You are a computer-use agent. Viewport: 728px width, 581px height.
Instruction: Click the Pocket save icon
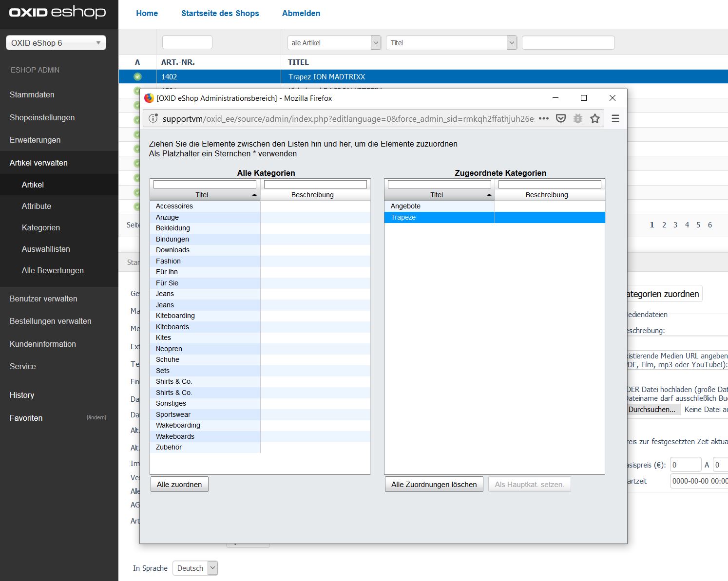pos(561,118)
